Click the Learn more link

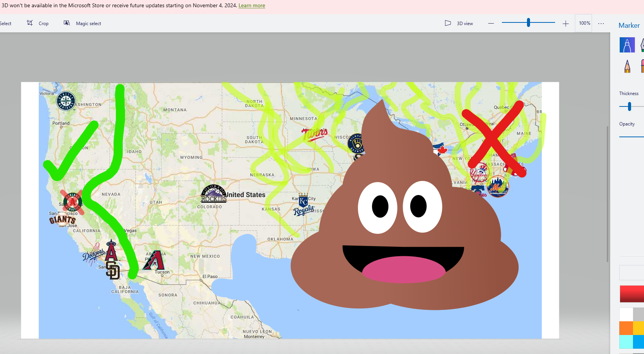tap(252, 6)
